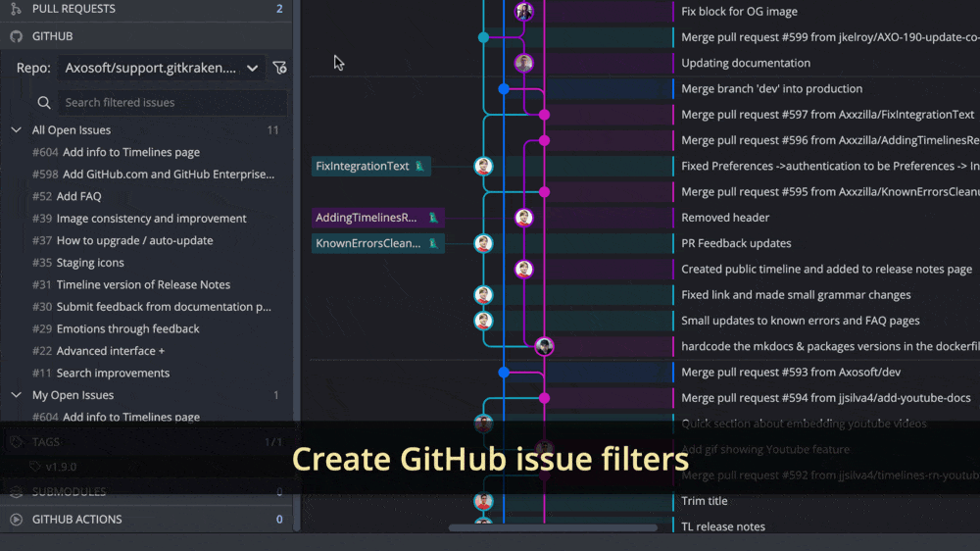
Task: Click avatar on hardcode the mkdocs commit
Action: pyautogui.click(x=544, y=346)
